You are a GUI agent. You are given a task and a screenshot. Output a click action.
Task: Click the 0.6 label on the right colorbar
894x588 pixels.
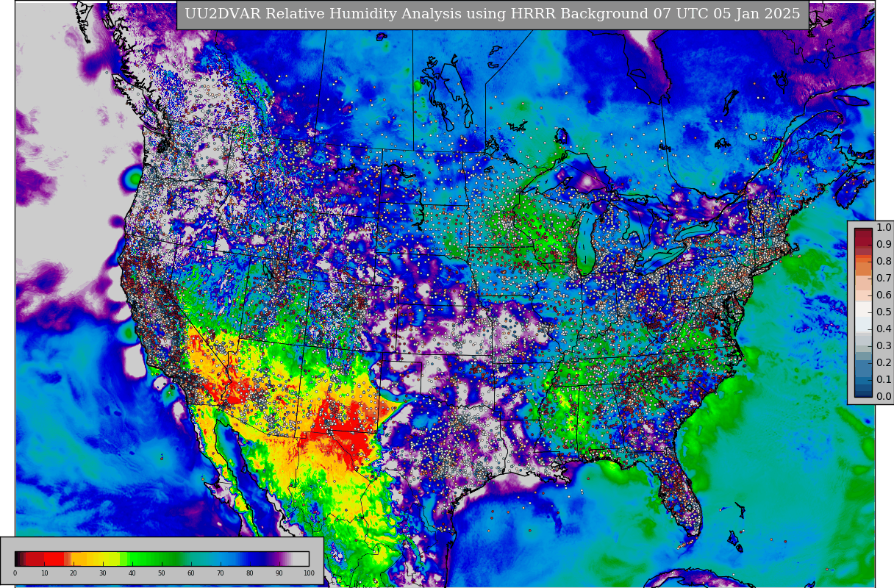(x=884, y=295)
